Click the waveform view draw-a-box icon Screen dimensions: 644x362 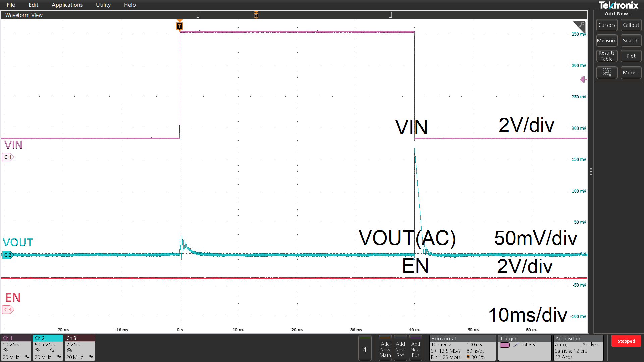pos(579,26)
